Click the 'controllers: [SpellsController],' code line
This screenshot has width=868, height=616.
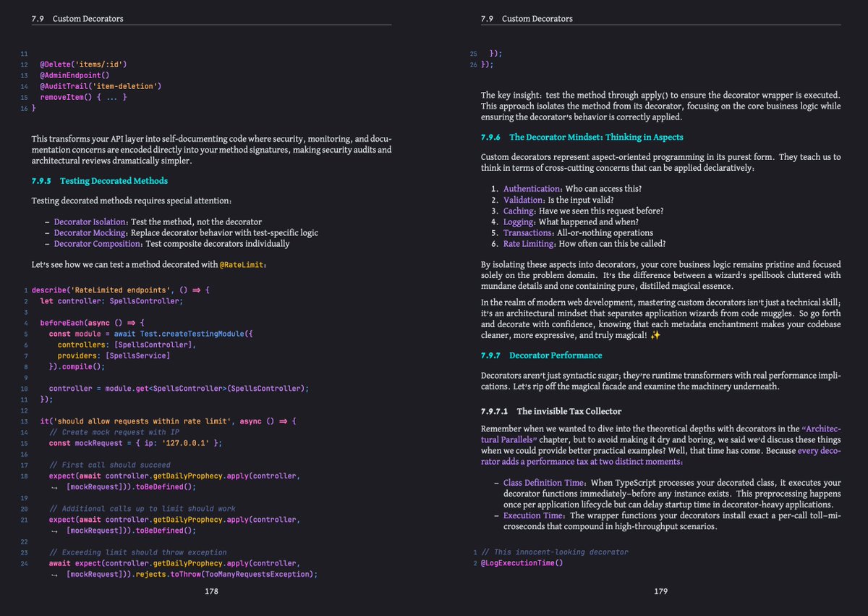[x=127, y=345]
